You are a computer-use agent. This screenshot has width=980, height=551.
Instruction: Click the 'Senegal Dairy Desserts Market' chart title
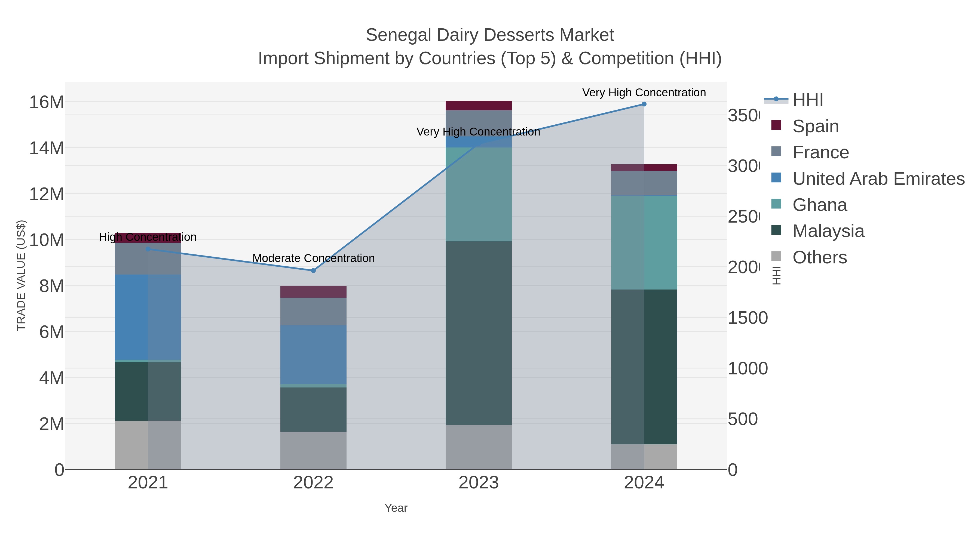[x=490, y=35]
